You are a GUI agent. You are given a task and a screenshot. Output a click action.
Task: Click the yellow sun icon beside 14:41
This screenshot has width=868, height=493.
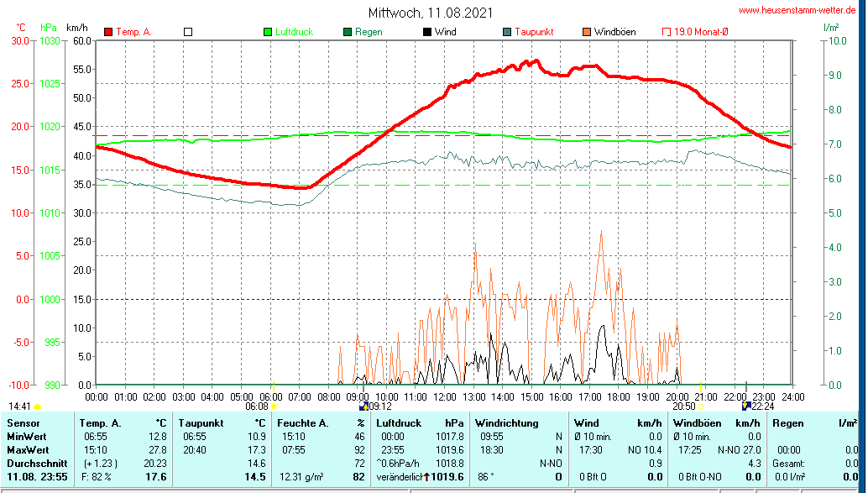pyautogui.click(x=38, y=406)
